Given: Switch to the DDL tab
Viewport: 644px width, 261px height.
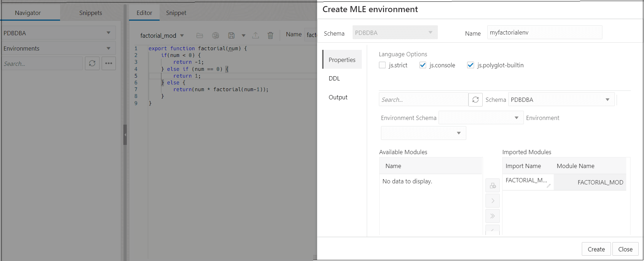Looking at the screenshot, I should pos(334,78).
